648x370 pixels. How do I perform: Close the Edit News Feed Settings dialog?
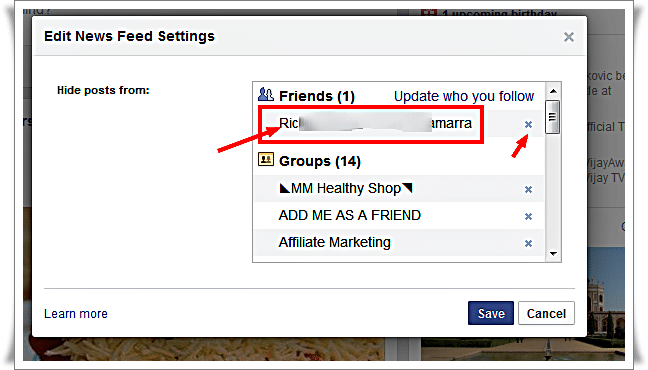coord(569,37)
